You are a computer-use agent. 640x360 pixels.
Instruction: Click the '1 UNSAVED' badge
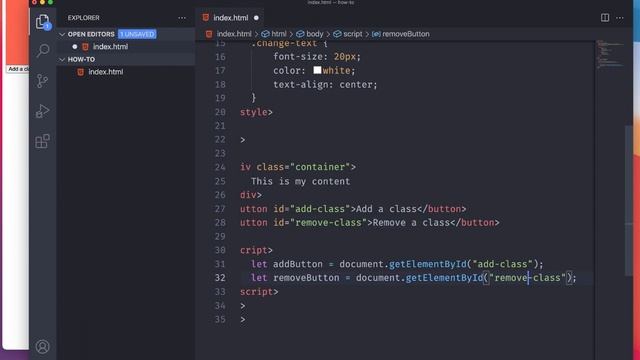(137, 34)
